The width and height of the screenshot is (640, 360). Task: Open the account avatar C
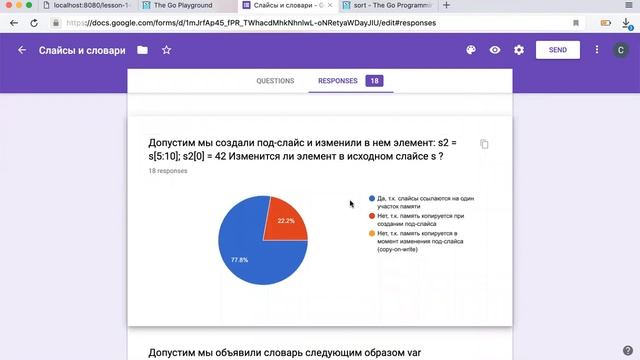(x=620, y=50)
